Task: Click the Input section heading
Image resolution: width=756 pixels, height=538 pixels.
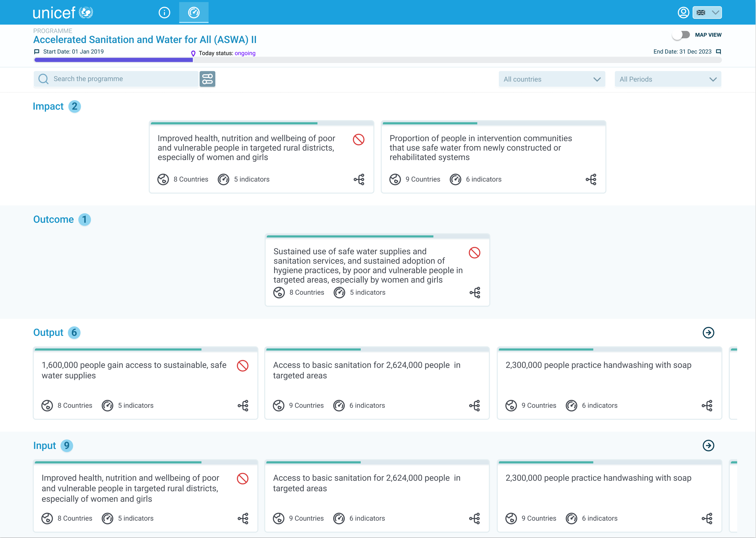Action: [x=45, y=446]
